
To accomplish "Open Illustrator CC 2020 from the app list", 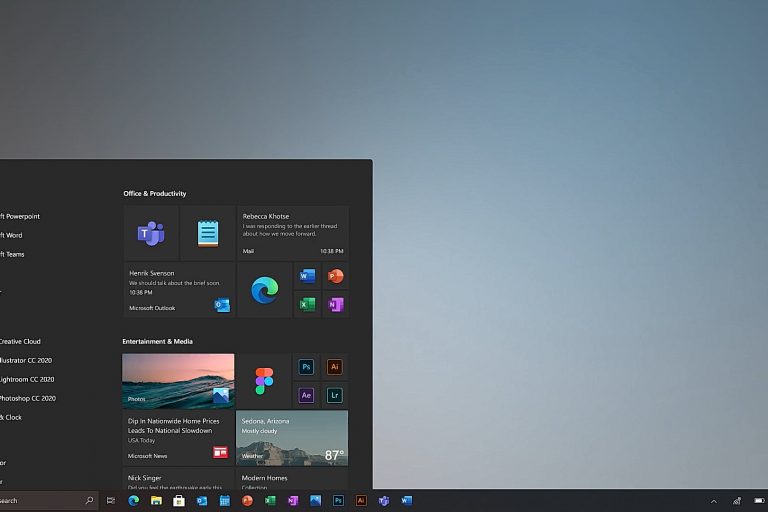I will tap(26, 361).
